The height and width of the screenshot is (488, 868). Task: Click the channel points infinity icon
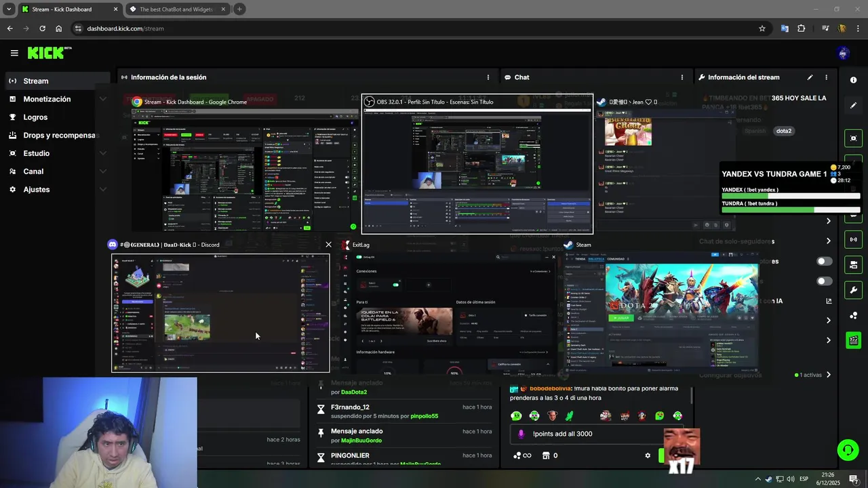[522, 455]
